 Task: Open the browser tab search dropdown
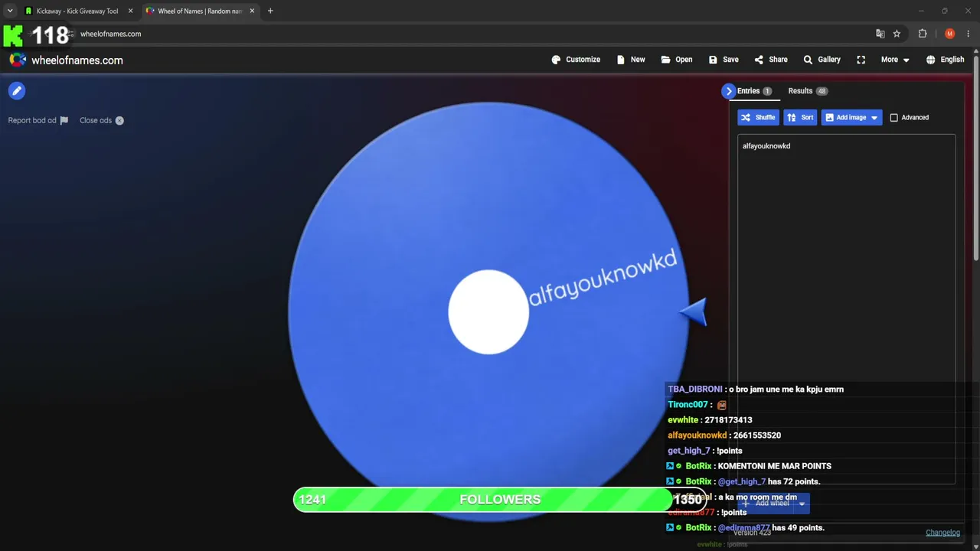(10, 11)
